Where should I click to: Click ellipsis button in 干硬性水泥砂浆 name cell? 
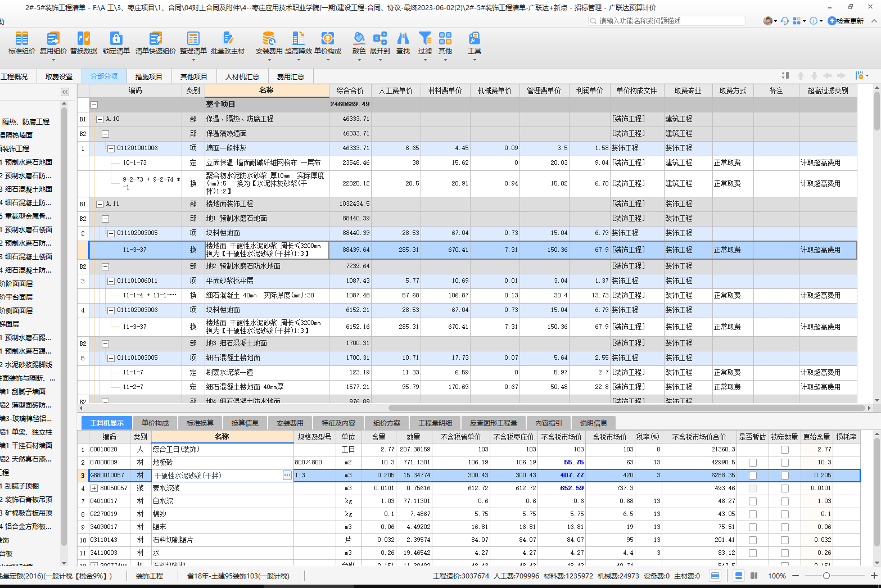pos(287,476)
